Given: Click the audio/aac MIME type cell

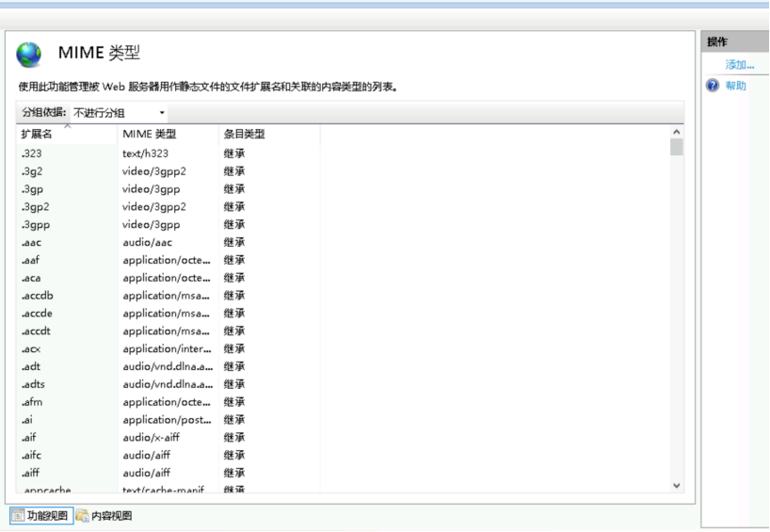Looking at the screenshot, I should (148, 242).
